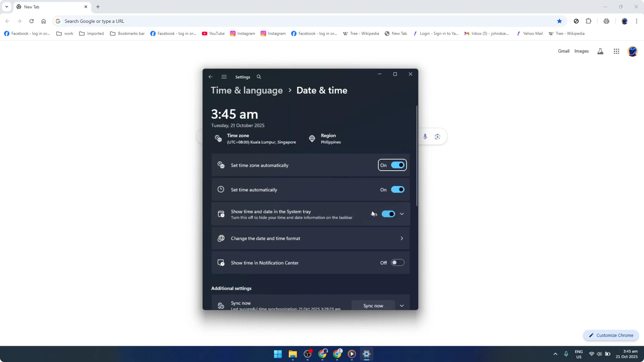Open the Google apps grid
This screenshot has height=362, width=644.
point(616,51)
